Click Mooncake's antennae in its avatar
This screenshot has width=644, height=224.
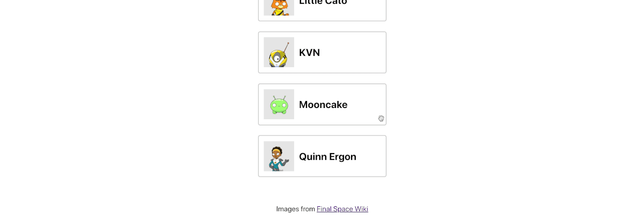(279, 97)
